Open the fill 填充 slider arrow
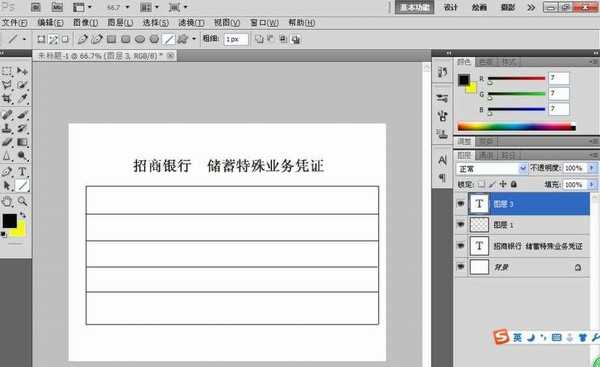 pos(592,184)
